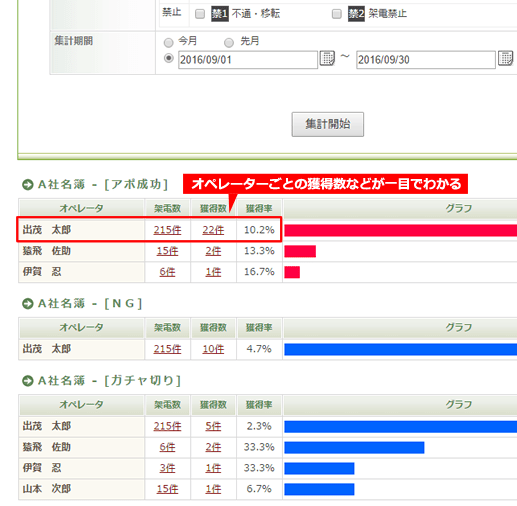Open calendar picker for start date
The image size is (517, 506).
click(327, 58)
